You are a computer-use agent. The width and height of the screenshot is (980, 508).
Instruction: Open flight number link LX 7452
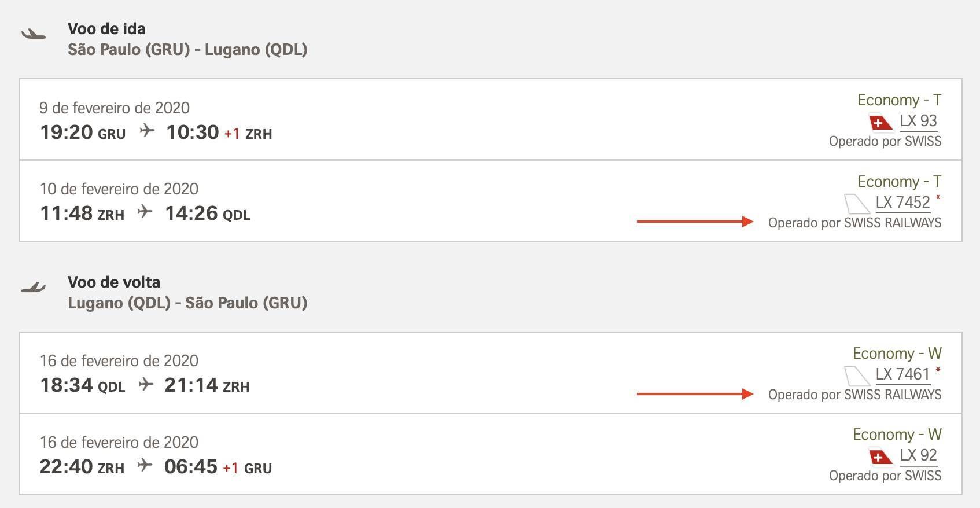coord(903,203)
